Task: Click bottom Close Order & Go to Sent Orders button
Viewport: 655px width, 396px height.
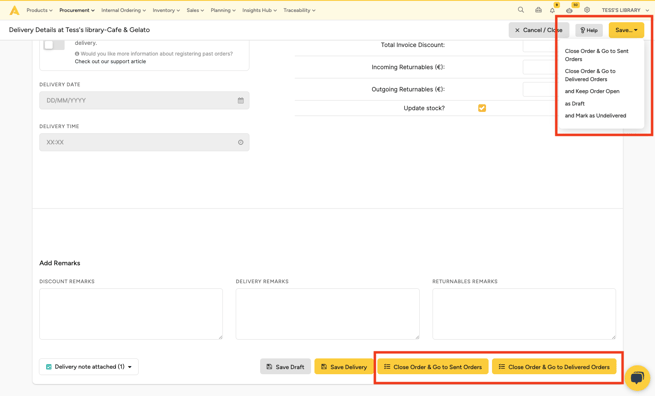Action: [x=433, y=367]
